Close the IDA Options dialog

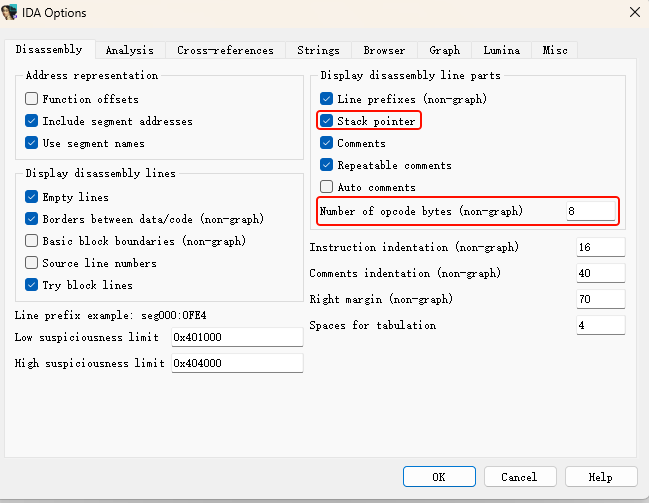[635, 12]
